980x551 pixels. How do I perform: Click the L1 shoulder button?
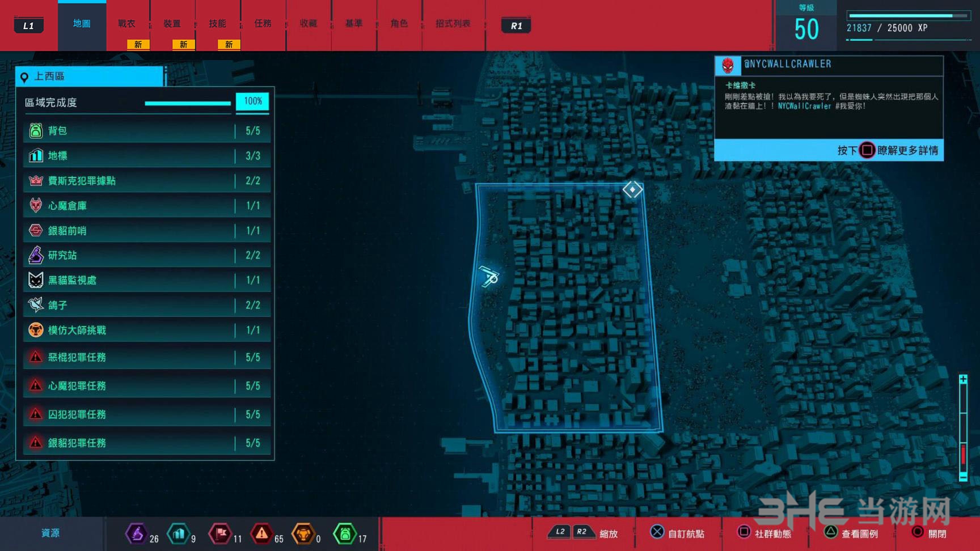coord(28,26)
